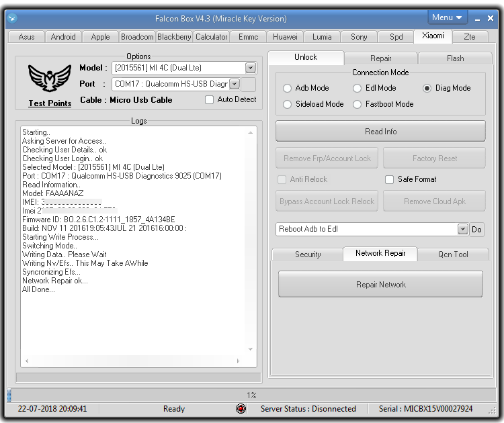Click the Server Status Disconnected text

coord(308,408)
